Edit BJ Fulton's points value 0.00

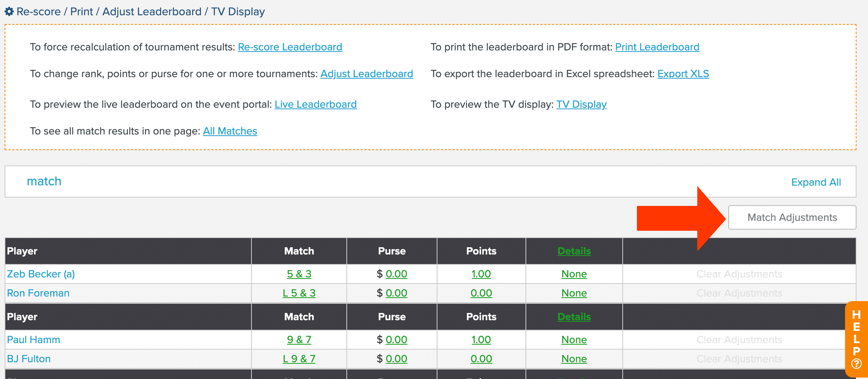[x=481, y=359]
